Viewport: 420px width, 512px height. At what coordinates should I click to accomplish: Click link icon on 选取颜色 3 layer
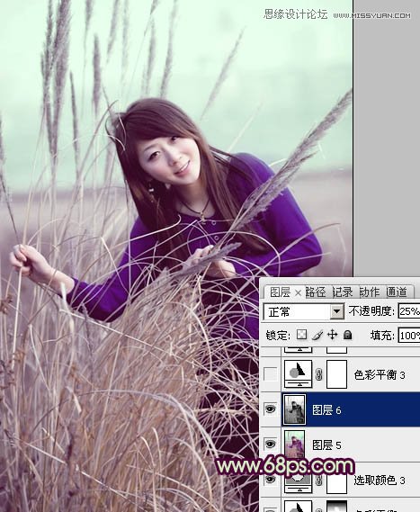319,481
